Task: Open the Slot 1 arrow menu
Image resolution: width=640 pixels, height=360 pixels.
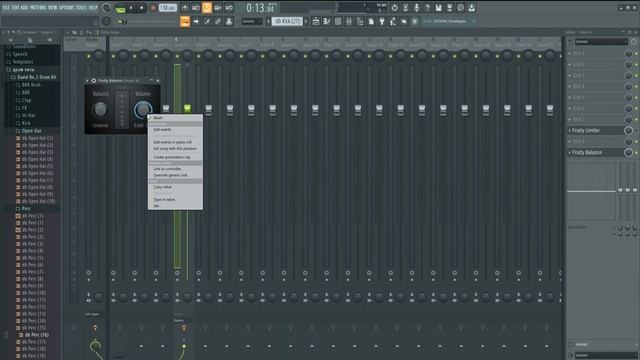Action: pos(570,53)
